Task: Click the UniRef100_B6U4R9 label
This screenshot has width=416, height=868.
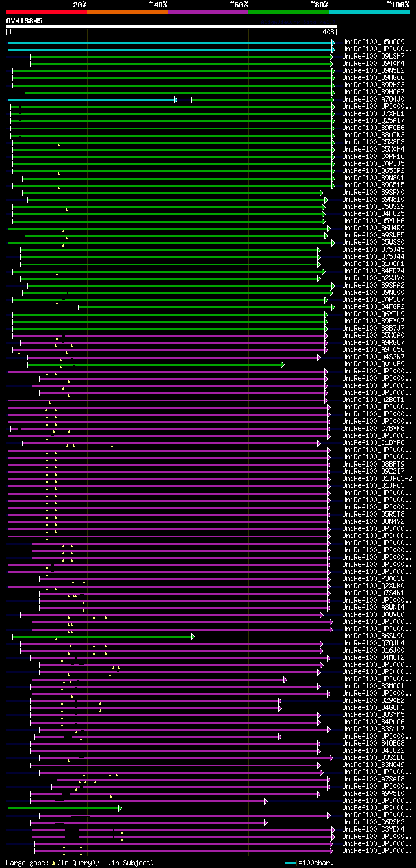Action: 373,228
